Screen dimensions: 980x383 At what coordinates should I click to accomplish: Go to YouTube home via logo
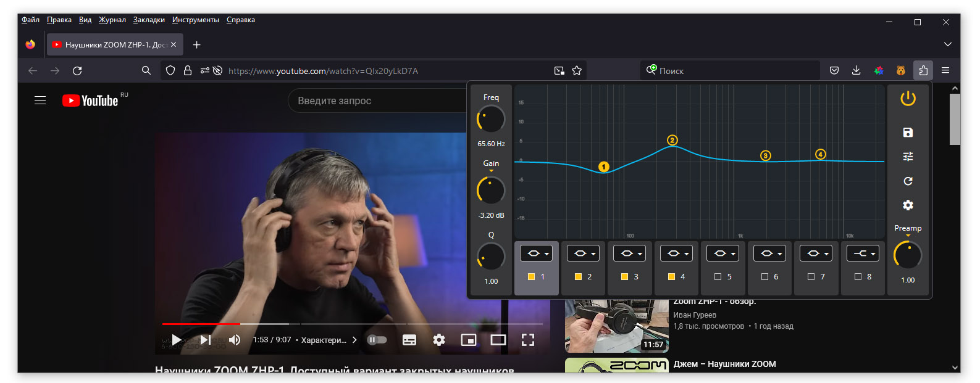[x=91, y=100]
